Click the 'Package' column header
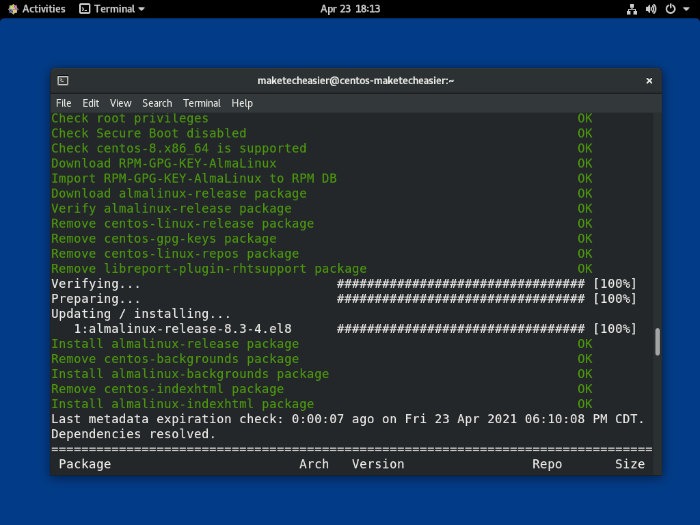Viewport: 700px width, 525px height. tap(85, 464)
